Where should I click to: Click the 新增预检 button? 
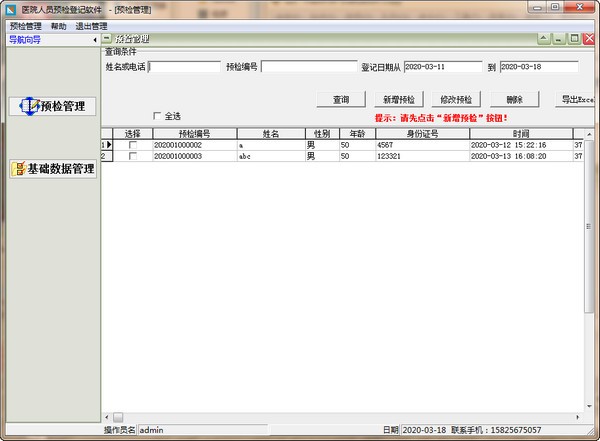click(399, 100)
